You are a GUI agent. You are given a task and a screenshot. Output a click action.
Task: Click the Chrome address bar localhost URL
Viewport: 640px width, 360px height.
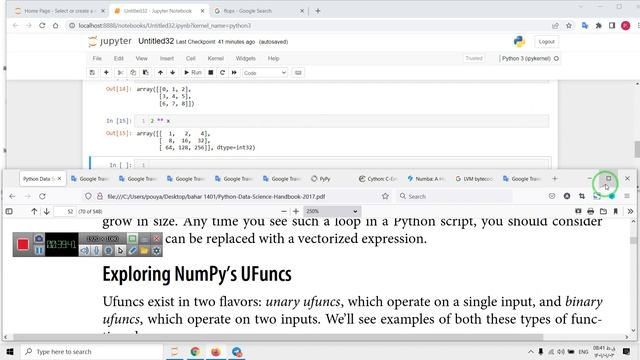pos(165,25)
